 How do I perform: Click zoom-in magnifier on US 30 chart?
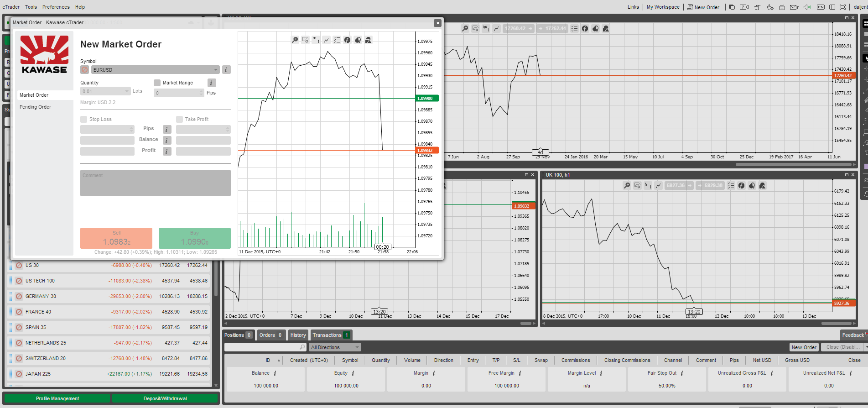pyautogui.click(x=465, y=28)
